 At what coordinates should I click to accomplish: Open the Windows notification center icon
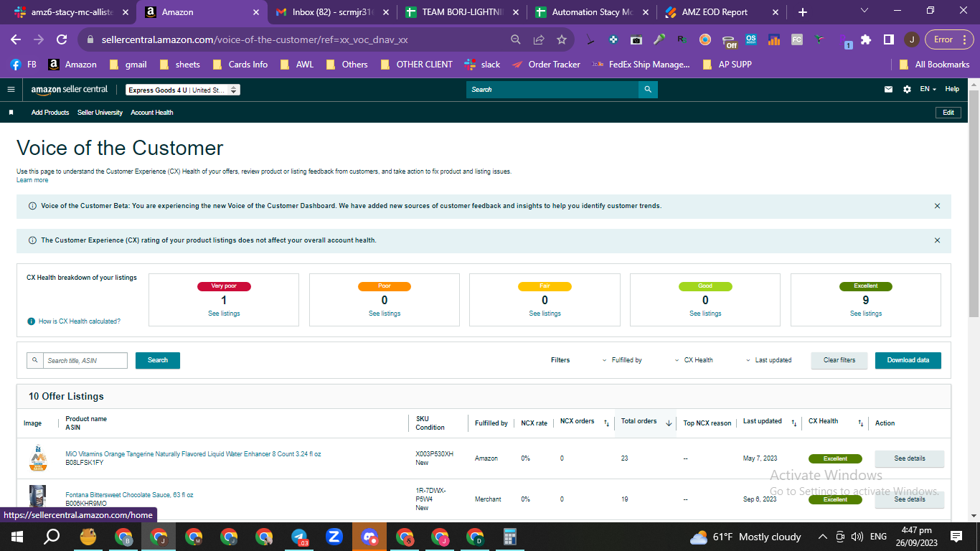[956, 536]
